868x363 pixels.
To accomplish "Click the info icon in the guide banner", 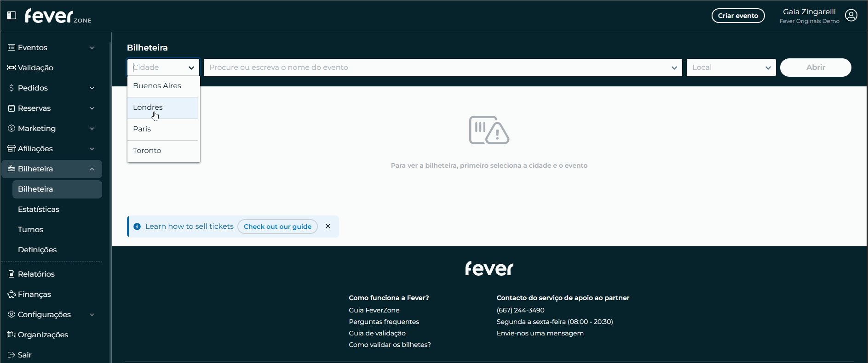I will coord(137,227).
